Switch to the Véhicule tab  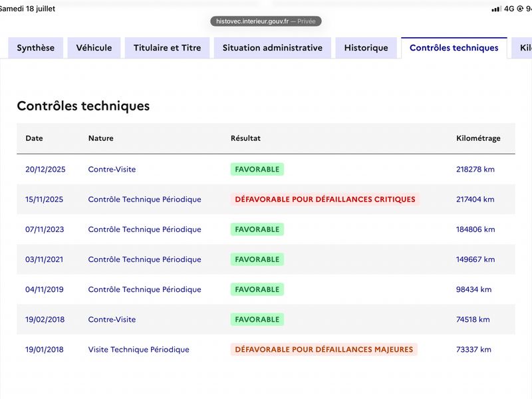point(94,48)
